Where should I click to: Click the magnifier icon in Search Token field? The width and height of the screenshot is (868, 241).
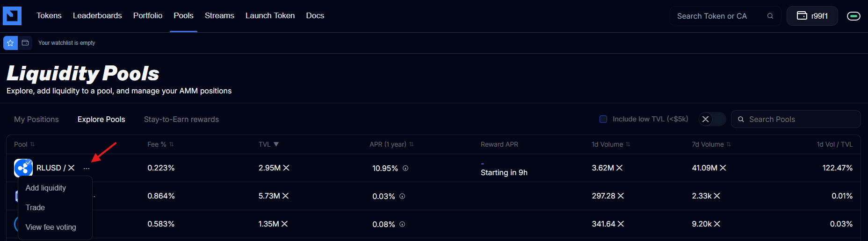click(x=770, y=16)
